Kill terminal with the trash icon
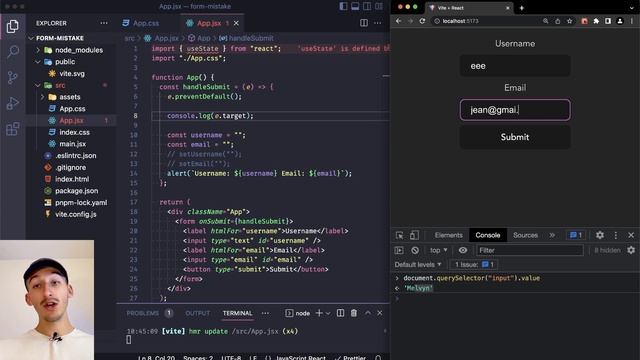The width and height of the screenshot is (640, 360). (353, 313)
